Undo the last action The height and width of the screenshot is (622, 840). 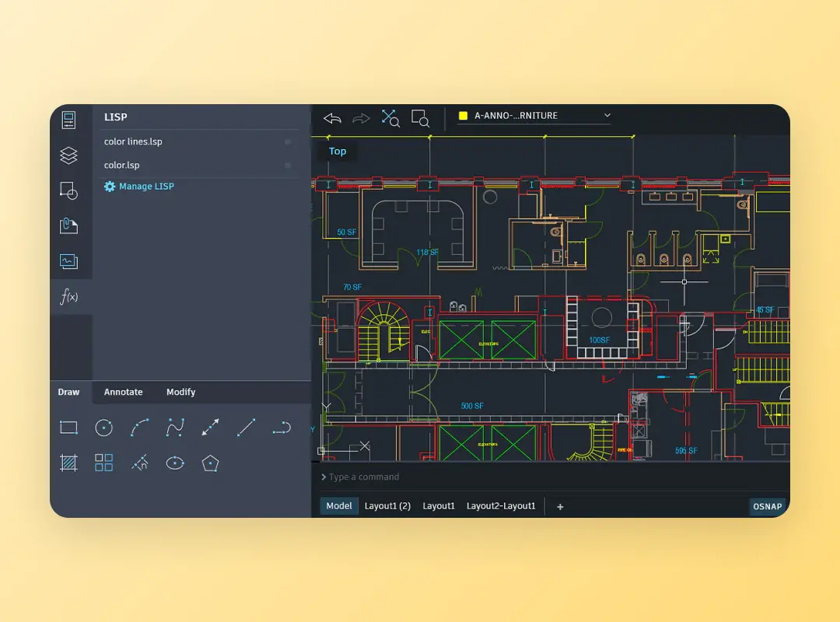click(333, 118)
